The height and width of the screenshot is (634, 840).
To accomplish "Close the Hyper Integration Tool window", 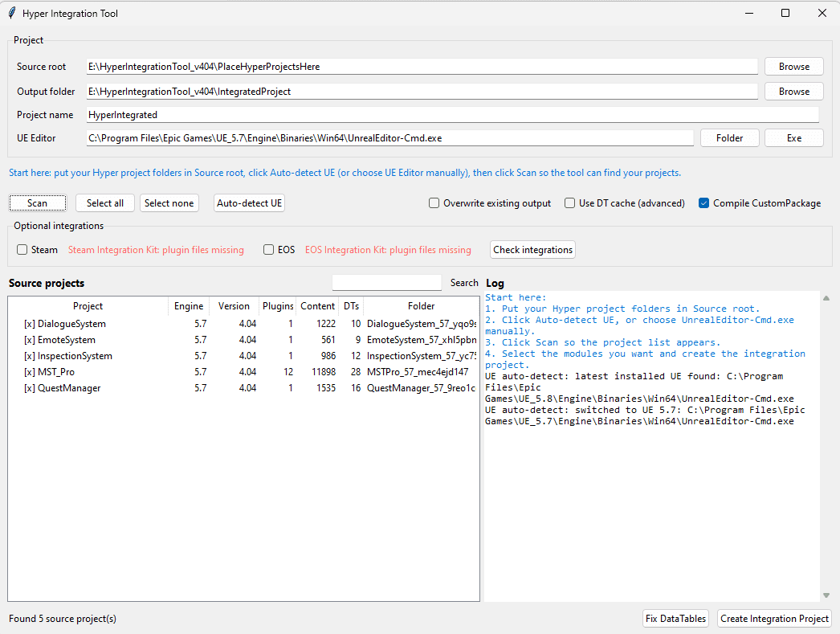I will tap(822, 13).
